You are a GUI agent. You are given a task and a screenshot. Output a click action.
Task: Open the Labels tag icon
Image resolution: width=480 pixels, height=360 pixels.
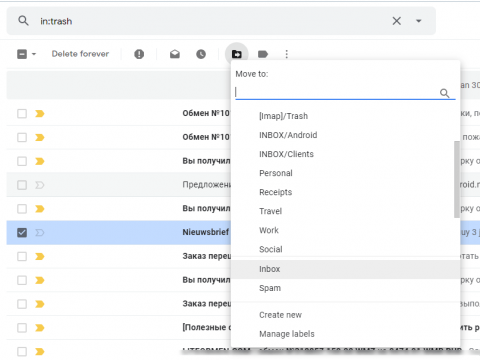(263, 54)
